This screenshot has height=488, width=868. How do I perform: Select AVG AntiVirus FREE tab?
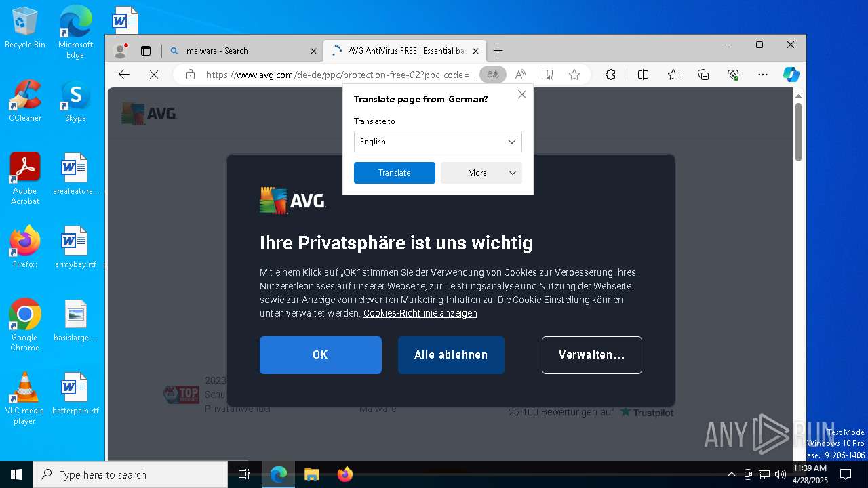click(x=404, y=51)
